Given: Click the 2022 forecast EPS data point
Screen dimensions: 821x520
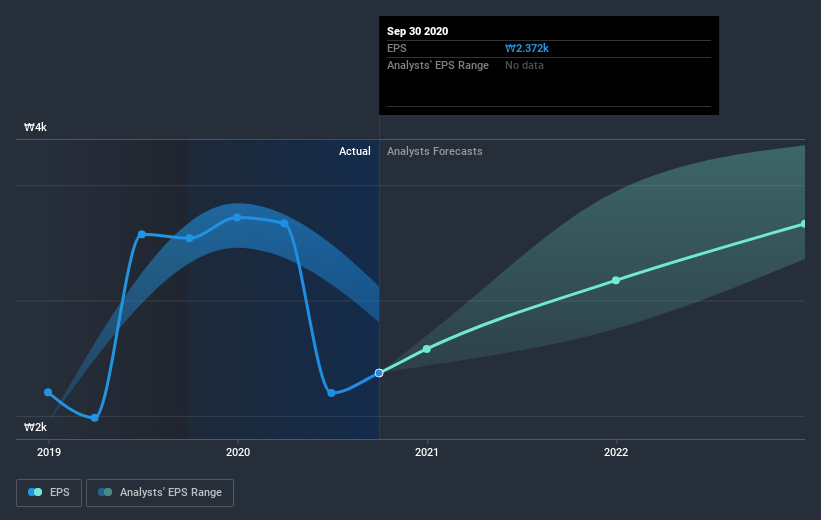Looking at the screenshot, I should pyautogui.click(x=616, y=280).
